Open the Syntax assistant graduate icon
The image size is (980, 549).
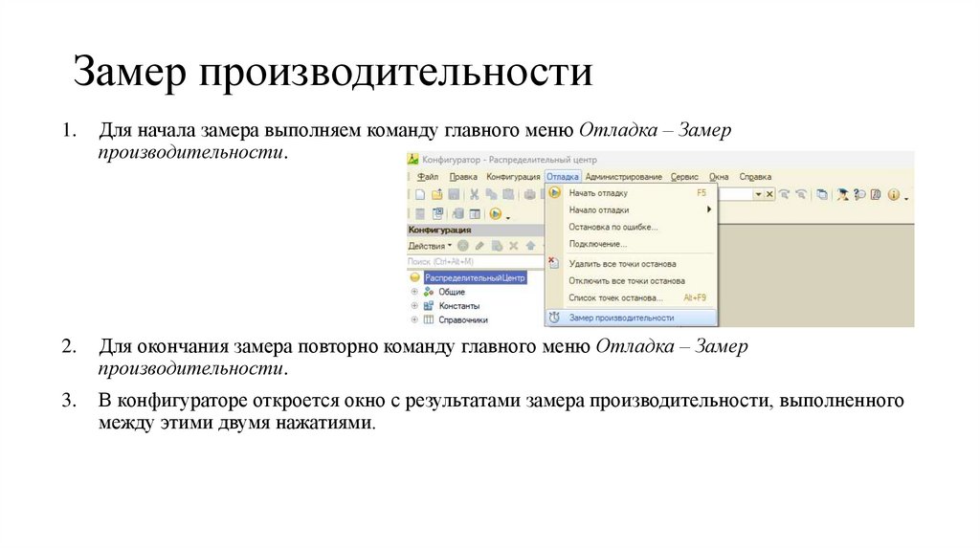point(842,195)
